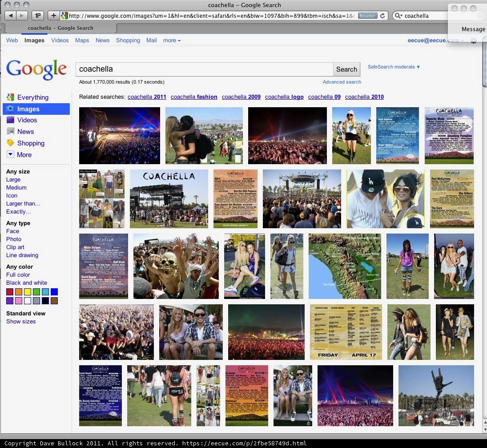Filter by Large size

tap(13, 180)
